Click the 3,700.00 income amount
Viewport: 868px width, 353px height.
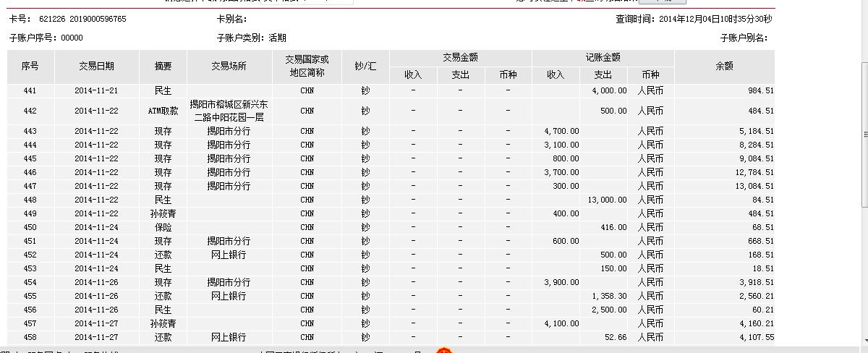561,173
